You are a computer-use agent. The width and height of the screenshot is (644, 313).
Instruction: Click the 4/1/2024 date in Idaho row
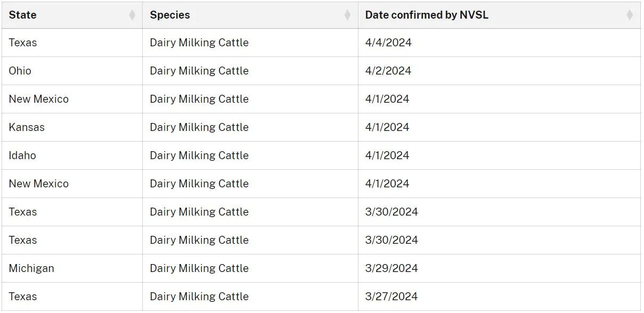tap(387, 155)
